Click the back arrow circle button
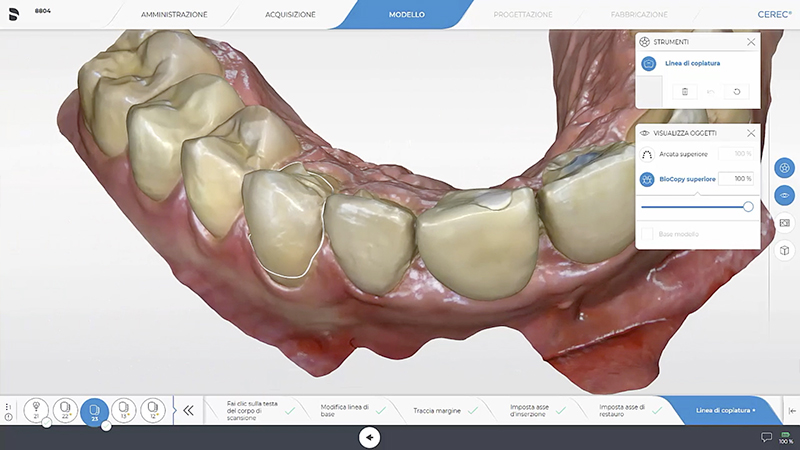Screen dimensions: 800x450 click(x=370, y=437)
